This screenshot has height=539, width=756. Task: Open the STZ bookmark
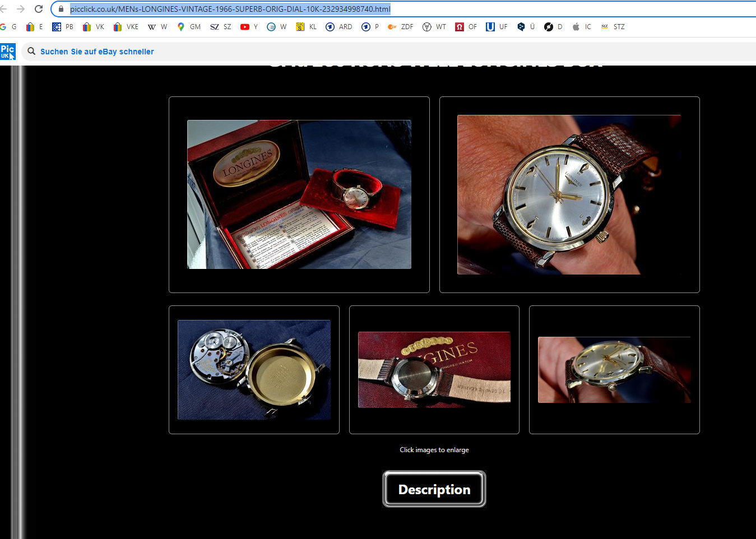[613, 27]
